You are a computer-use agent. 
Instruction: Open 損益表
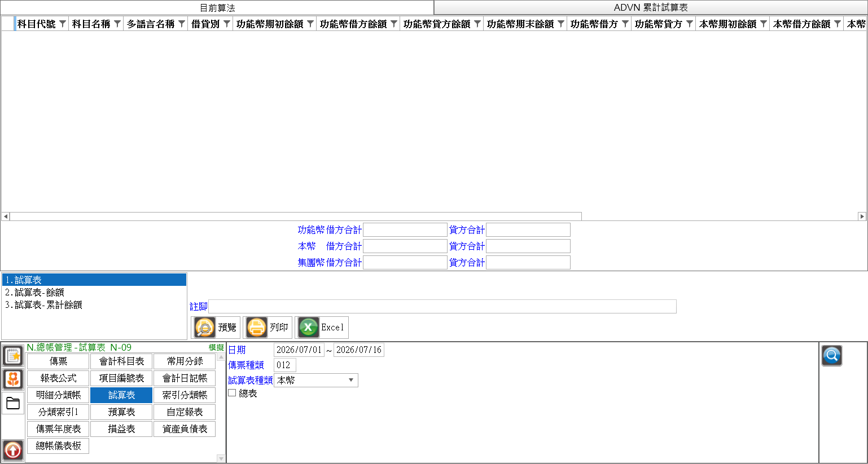click(x=121, y=429)
